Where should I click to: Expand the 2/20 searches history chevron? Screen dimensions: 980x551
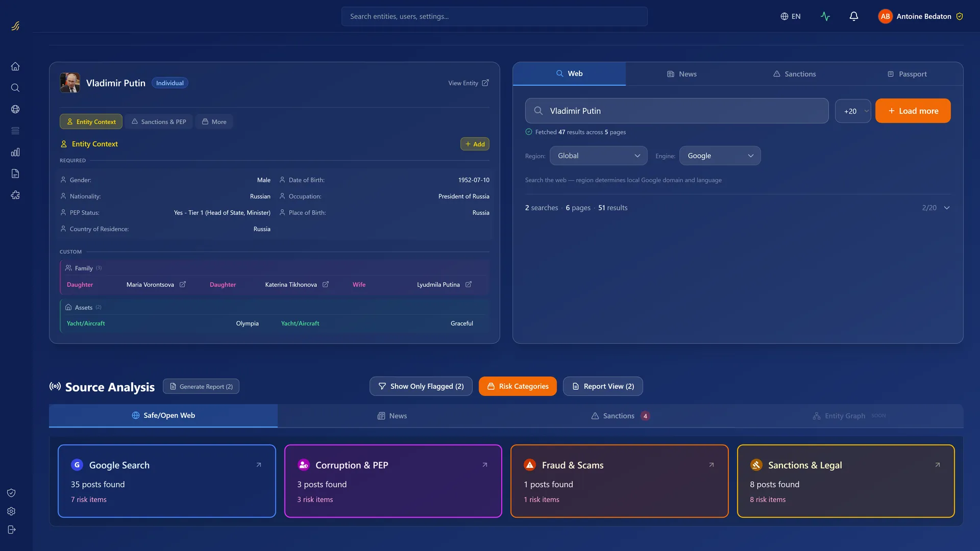[x=947, y=208]
